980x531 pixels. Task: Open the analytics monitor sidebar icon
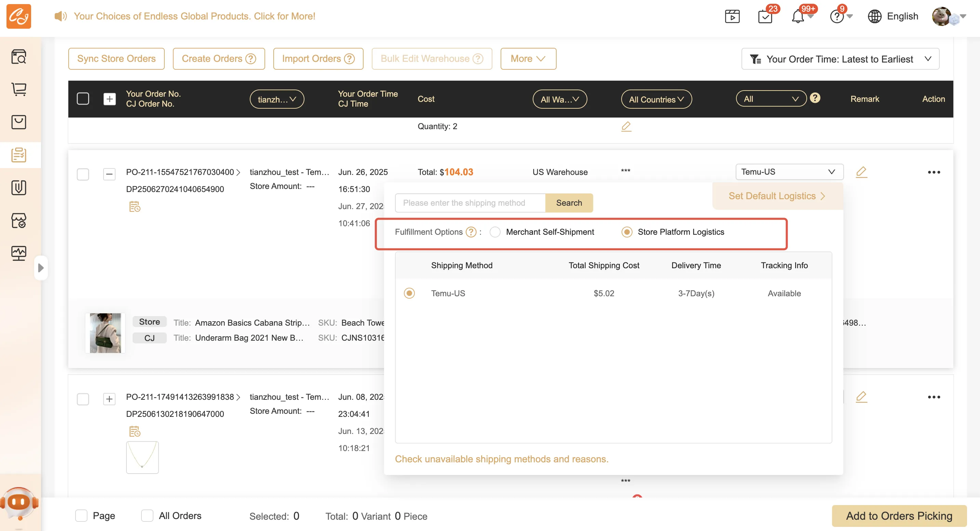19,253
